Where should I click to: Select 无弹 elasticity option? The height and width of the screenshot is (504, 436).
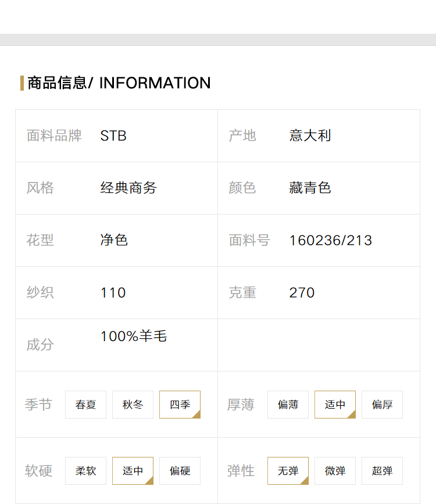288,470
